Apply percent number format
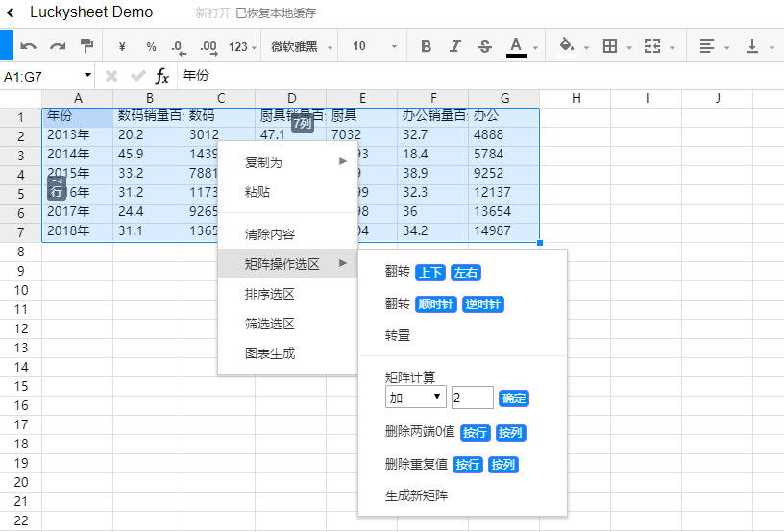Screen dimensions: 784x532 click(151, 46)
